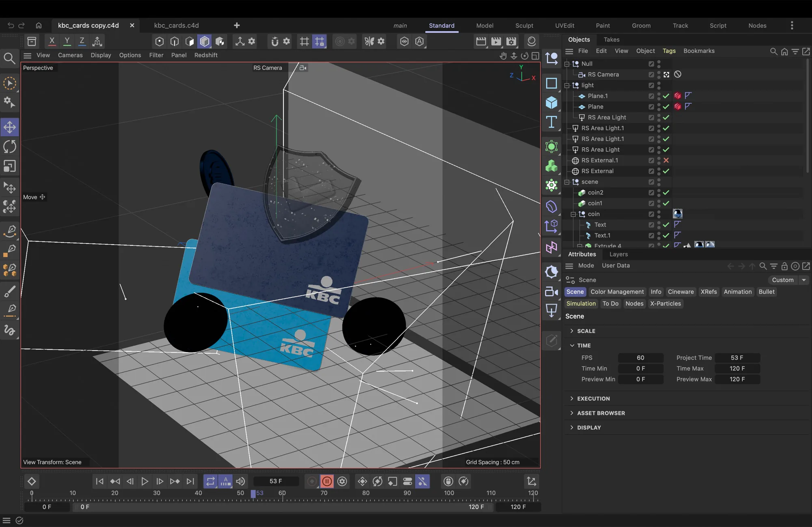Lock the Y axis
The image size is (812, 527).
(x=67, y=41)
